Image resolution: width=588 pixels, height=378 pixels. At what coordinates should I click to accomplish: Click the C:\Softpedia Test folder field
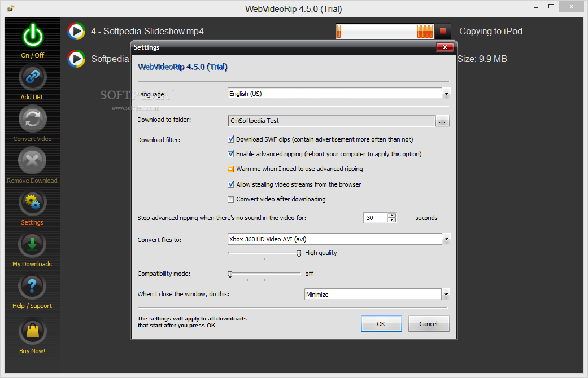tap(332, 121)
